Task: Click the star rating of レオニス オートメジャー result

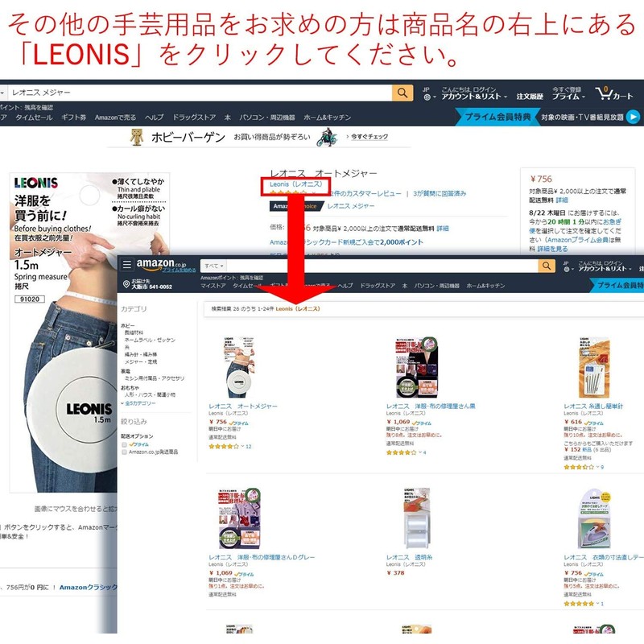Action: (224, 447)
